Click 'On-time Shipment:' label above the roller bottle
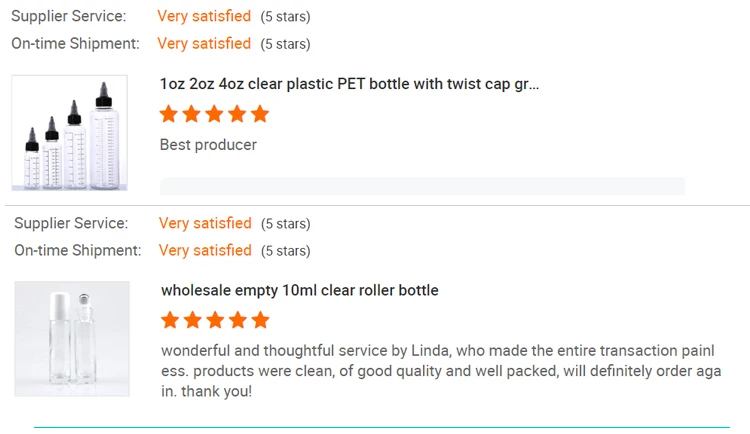The width and height of the screenshot is (750, 434). pyautogui.click(x=78, y=250)
